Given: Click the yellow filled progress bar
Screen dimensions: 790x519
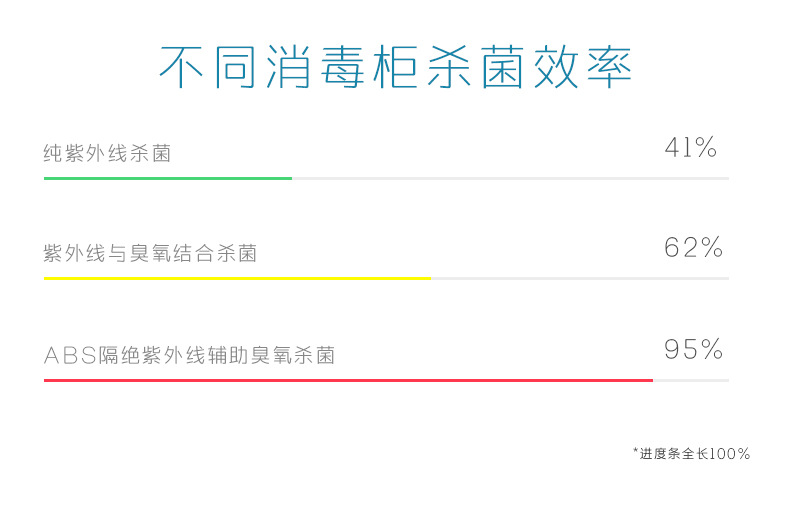Looking at the screenshot, I should [x=237, y=278].
